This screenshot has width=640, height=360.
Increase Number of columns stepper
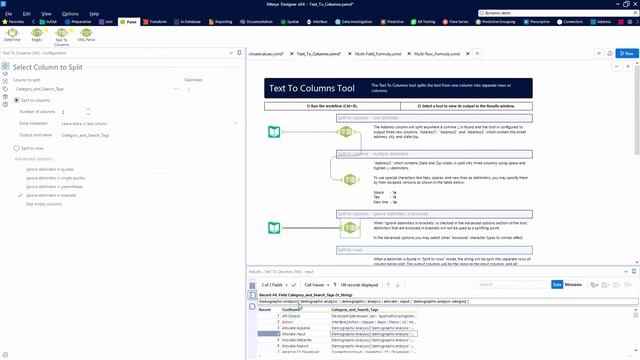click(88, 109)
